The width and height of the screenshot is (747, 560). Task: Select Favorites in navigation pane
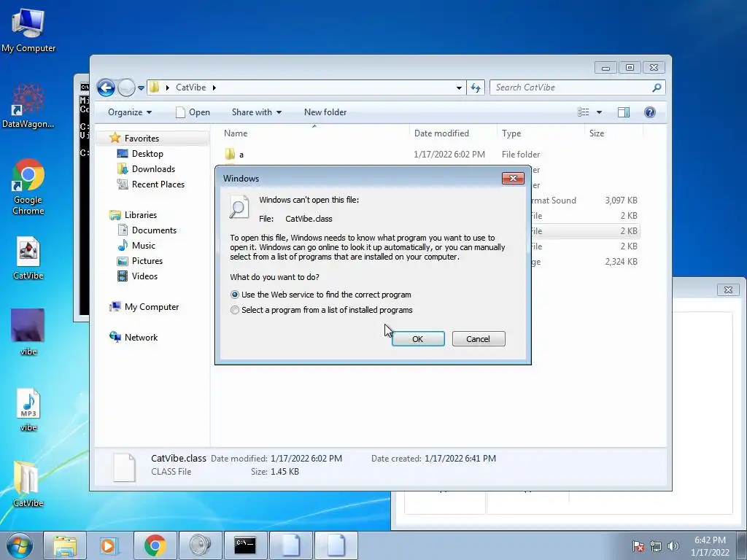142,138
